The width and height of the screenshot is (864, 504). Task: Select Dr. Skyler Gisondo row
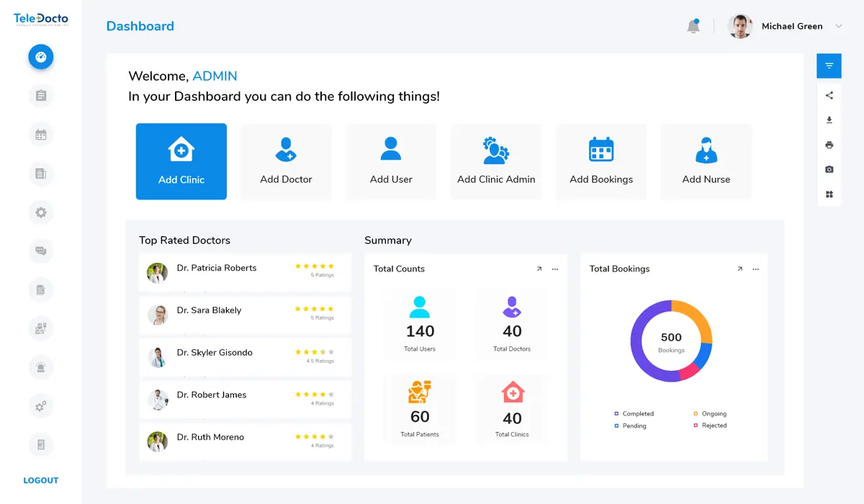[x=246, y=357]
